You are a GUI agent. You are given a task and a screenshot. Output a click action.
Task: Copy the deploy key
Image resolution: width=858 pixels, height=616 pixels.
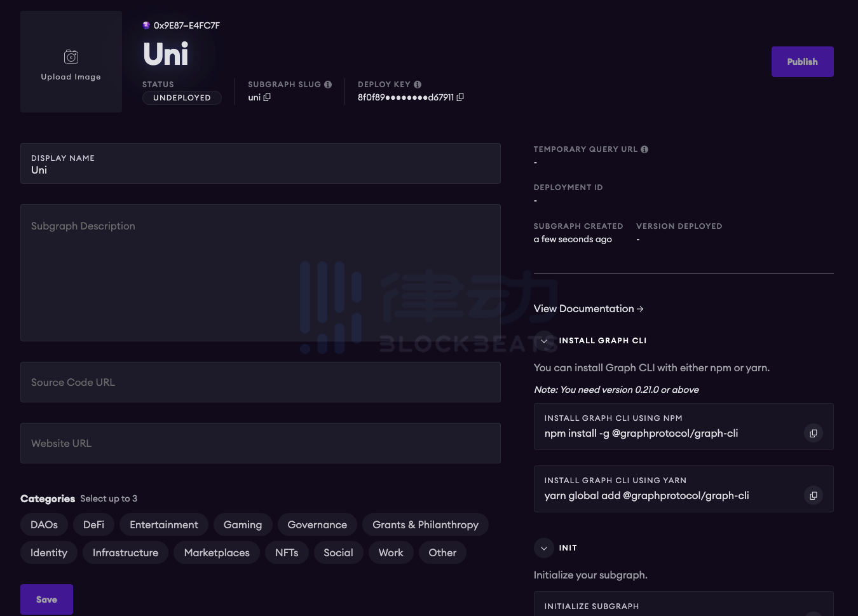[460, 97]
